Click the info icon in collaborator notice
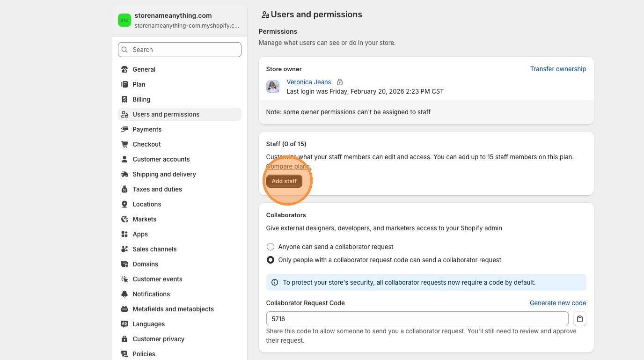Screen dimensions: 644x360 tap(275, 282)
